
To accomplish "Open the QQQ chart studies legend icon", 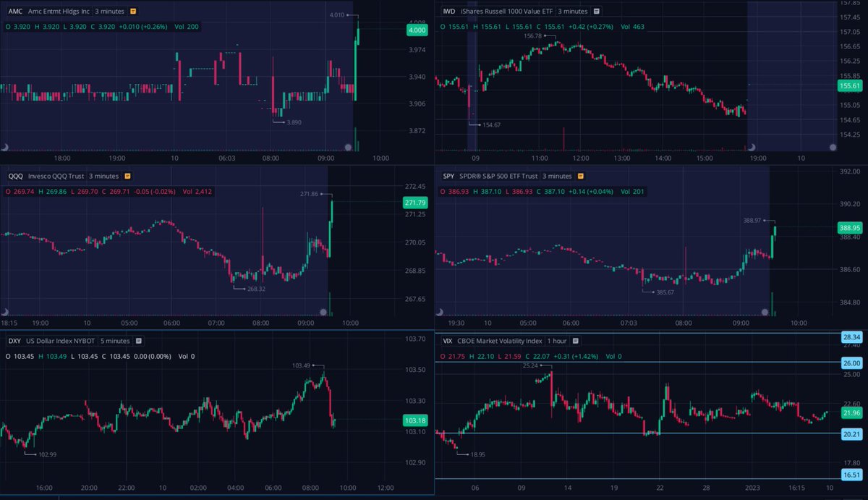I will (127, 175).
